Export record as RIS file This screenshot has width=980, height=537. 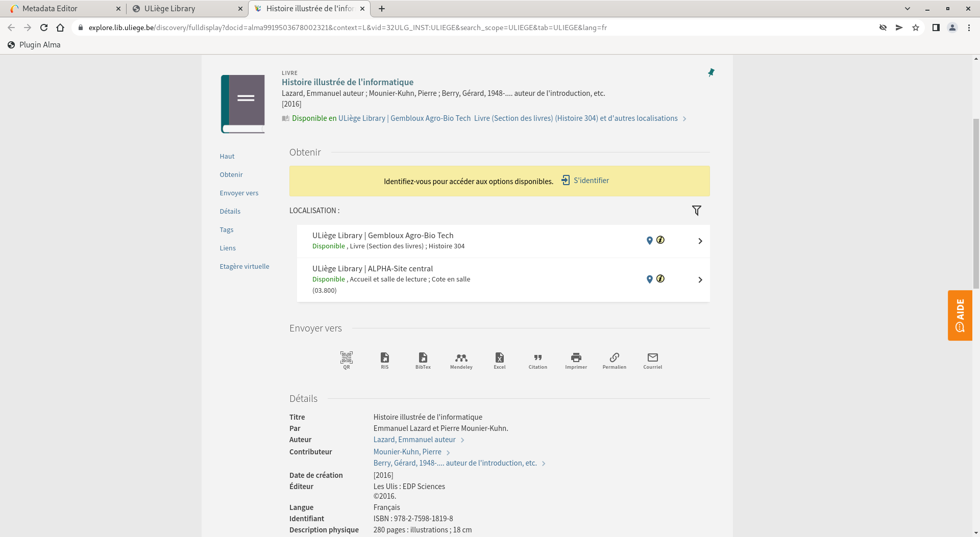point(385,360)
